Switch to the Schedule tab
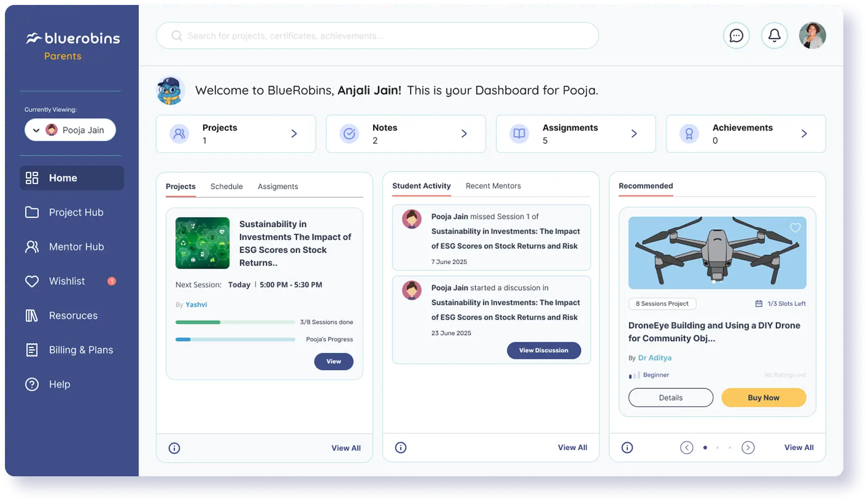The height and width of the screenshot is (501, 868). [227, 186]
